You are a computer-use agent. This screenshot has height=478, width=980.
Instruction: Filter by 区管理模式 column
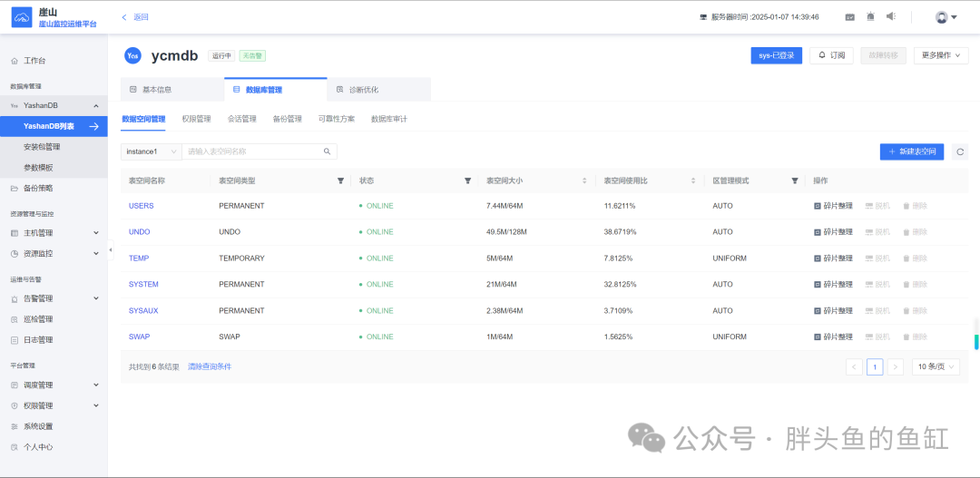coord(794,180)
